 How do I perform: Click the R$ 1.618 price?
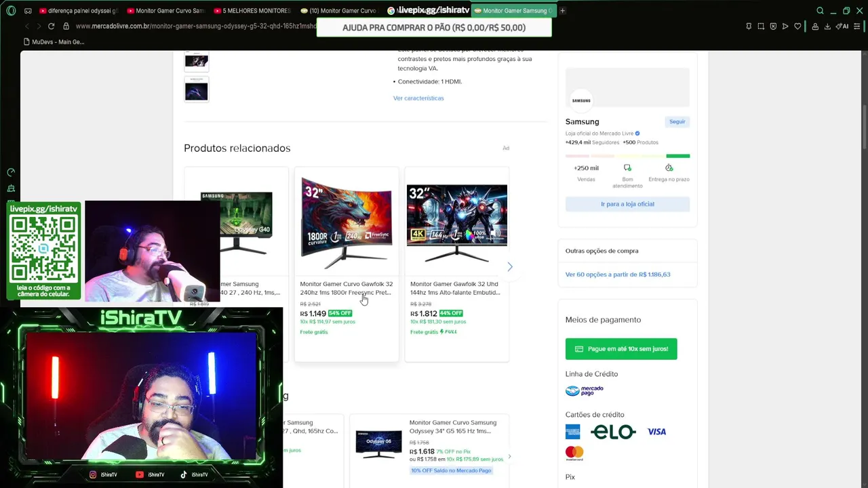pos(422,451)
